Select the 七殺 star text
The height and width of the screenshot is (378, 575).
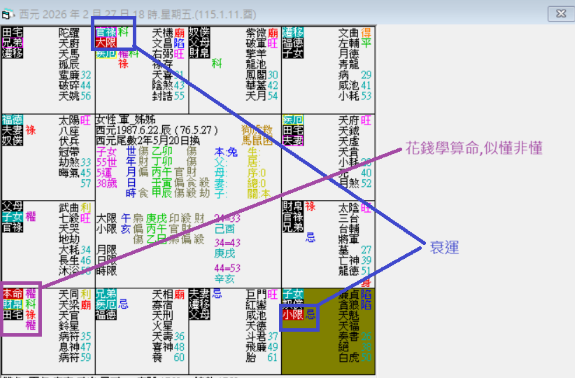[x=69, y=219]
